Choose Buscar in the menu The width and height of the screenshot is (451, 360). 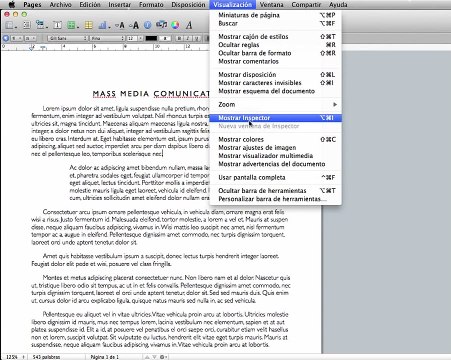coord(275,23)
